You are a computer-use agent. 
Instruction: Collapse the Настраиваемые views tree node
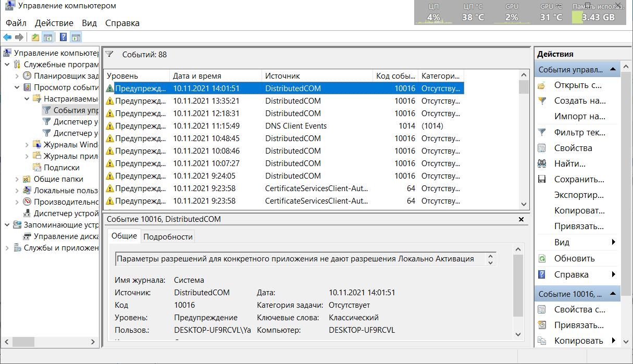27,99
